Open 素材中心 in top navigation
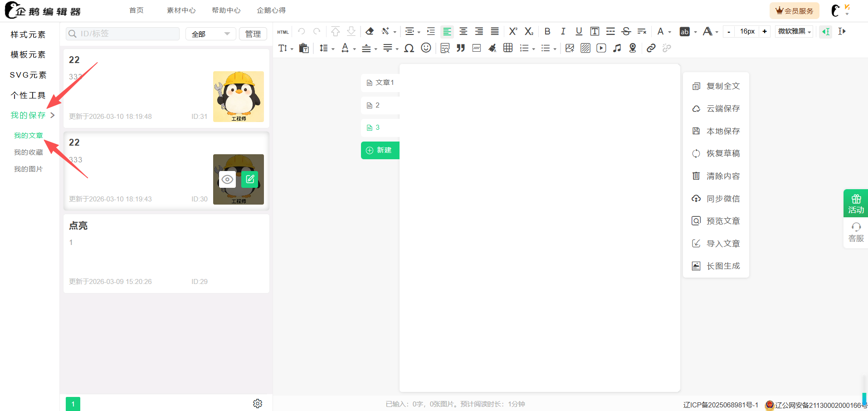Image resolution: width=868 pixels, height=411 pixels. click(x=181, y=10)
